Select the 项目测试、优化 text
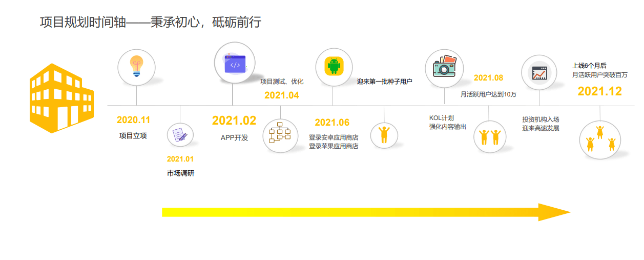The width and height of the screenshot is (644, 260). pos(282,82)
